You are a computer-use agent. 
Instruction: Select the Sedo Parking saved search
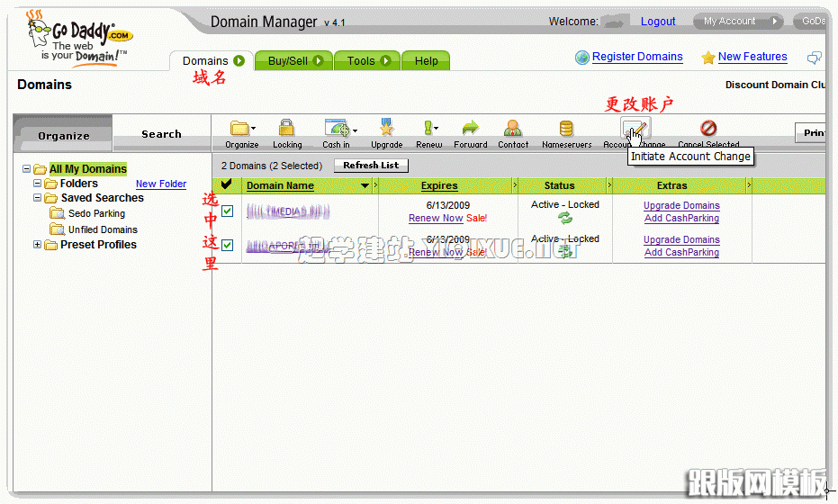click(x=96, y=214)
